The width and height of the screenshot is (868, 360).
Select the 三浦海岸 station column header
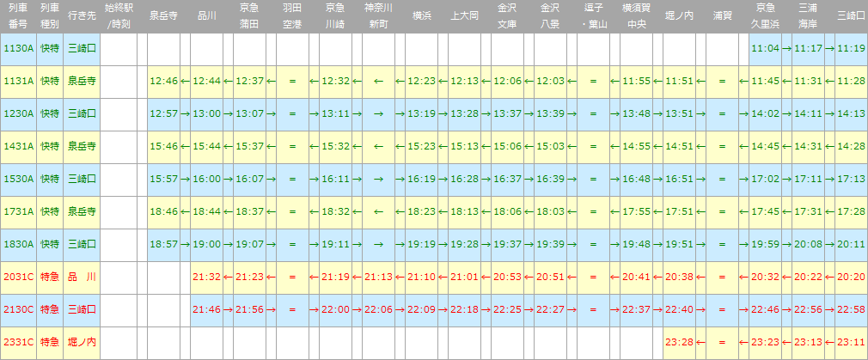808,16
